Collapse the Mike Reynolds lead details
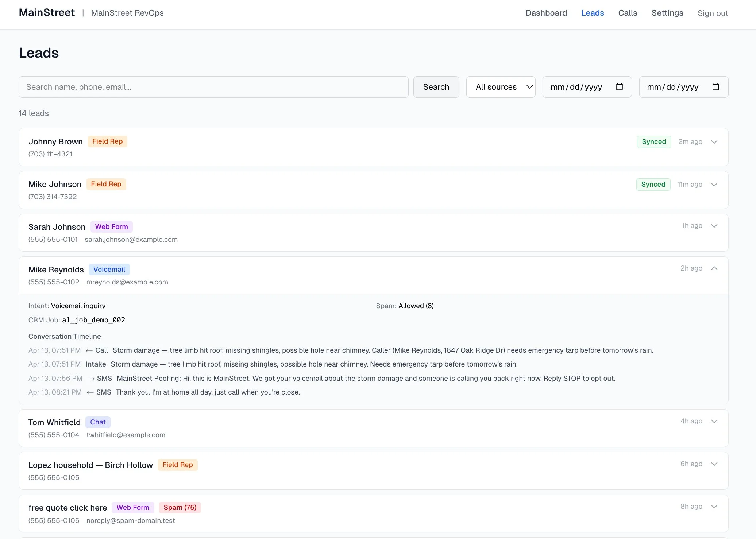The width and height of the screenshot is (756, 539). pyautogui.click(x=714, y=268)
